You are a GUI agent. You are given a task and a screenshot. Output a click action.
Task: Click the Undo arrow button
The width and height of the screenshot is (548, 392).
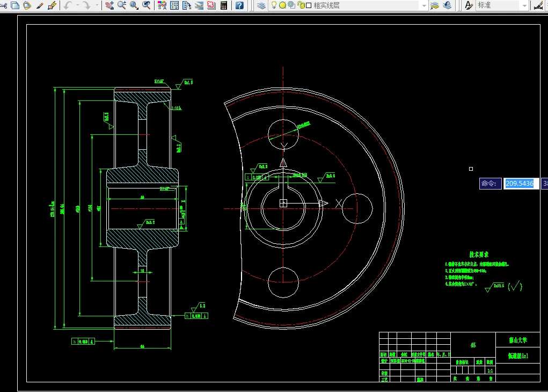point(68,5)
